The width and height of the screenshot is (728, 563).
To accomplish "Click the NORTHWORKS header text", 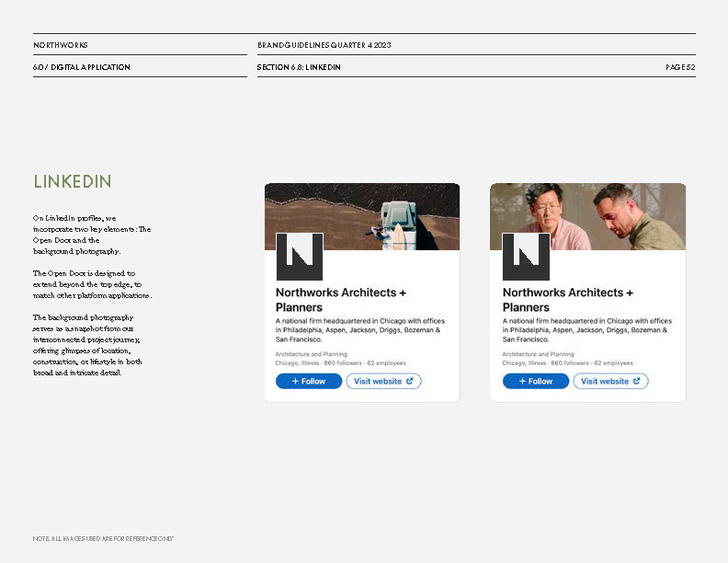I will click(x=61, y=45).
